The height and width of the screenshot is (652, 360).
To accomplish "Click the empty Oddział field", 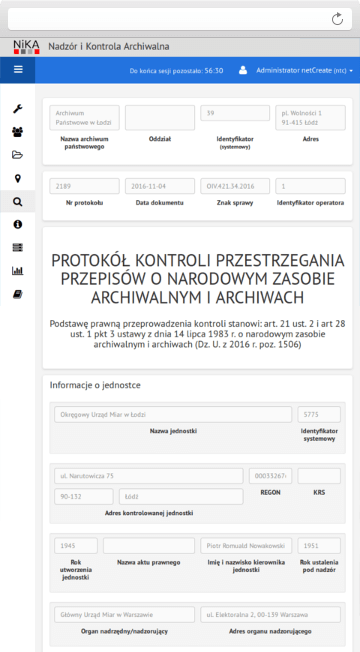I will click(160, 118).
